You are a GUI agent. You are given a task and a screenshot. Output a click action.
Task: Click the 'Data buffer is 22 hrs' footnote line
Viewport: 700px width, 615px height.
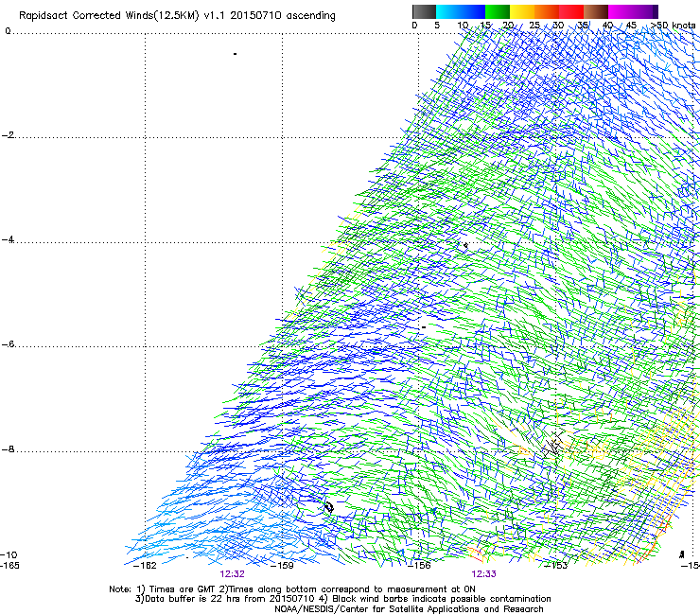coord(342,599)
